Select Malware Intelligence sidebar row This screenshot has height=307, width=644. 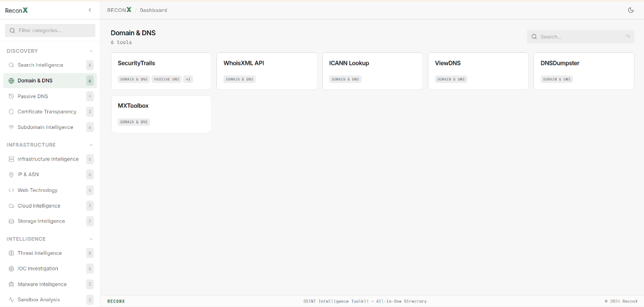[50, 284]
